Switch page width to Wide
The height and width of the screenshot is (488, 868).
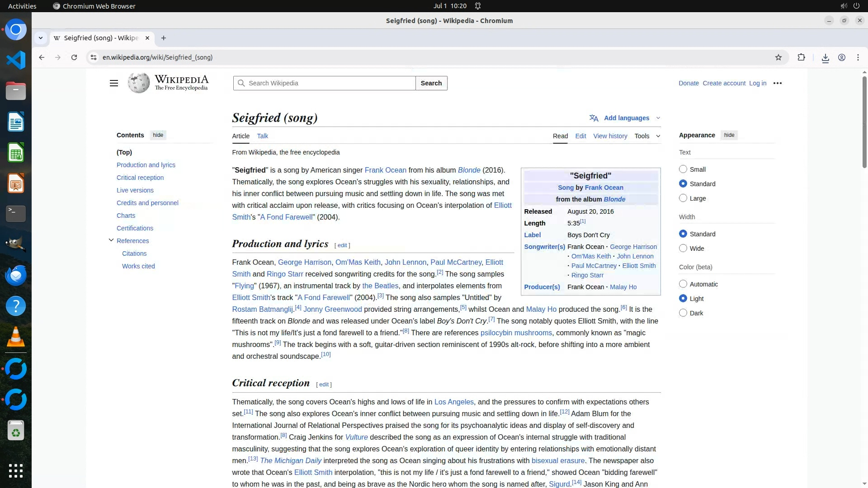click(x=683, y=249)
